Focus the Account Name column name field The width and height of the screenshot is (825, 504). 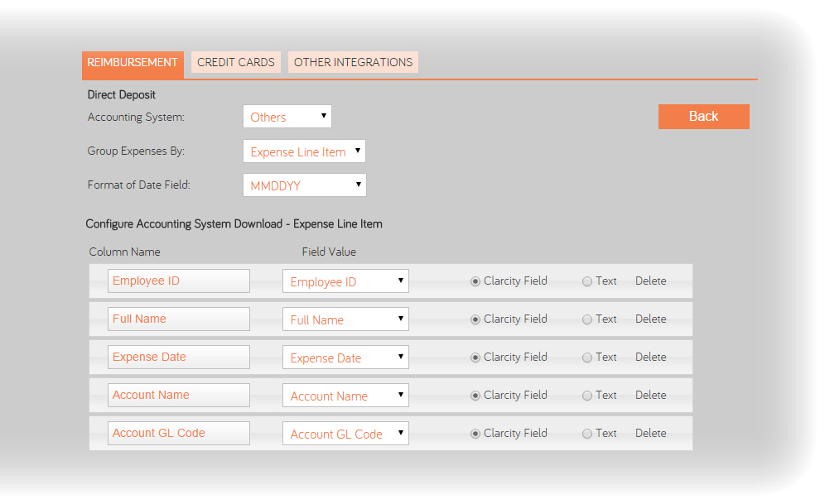(178, 396)
